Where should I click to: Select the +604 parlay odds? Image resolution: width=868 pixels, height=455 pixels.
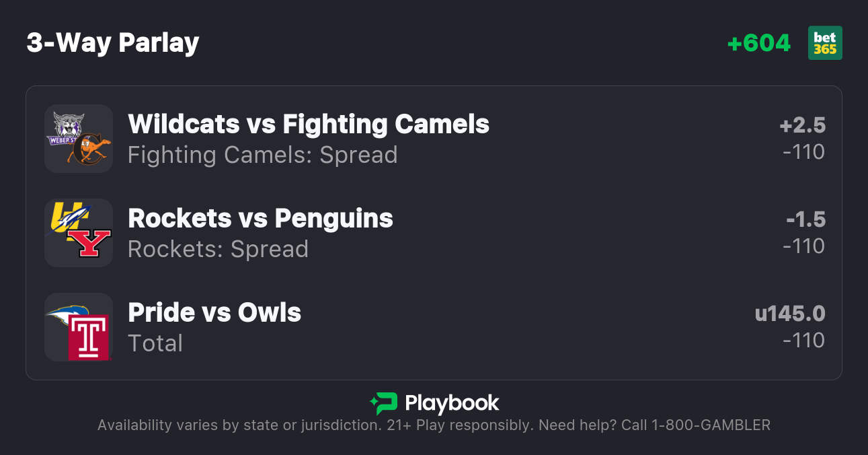point(759,43)
